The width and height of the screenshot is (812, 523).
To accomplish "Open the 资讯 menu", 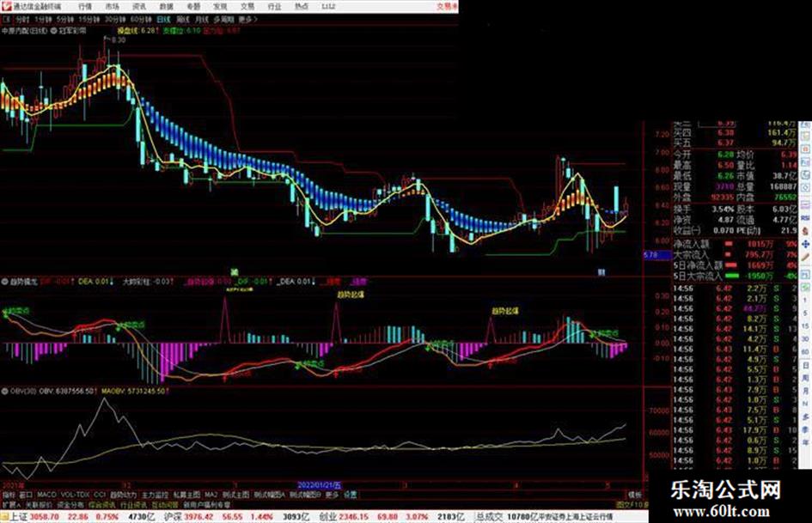I will coord(139,7).
